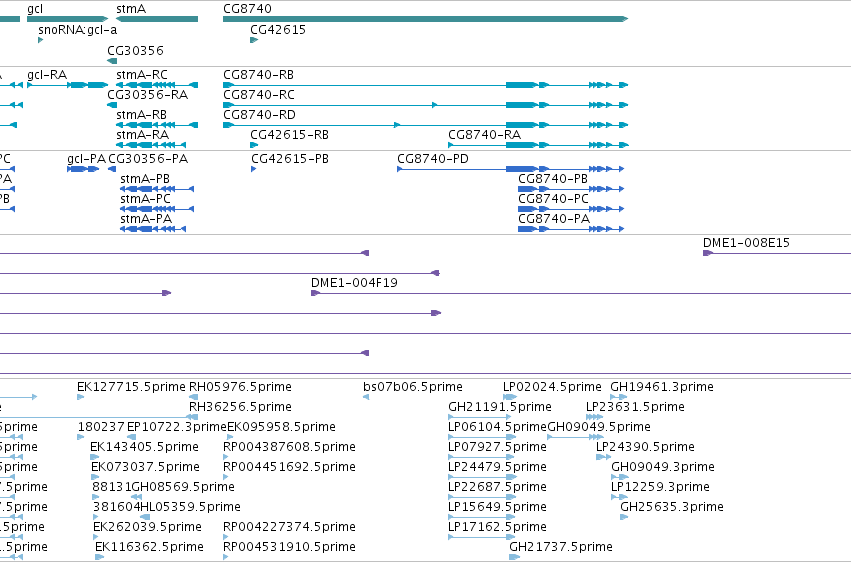Select the GH09049.5prime EST label
The width and height of the screenshot is (851, 562).
click(x=599, y=427)
